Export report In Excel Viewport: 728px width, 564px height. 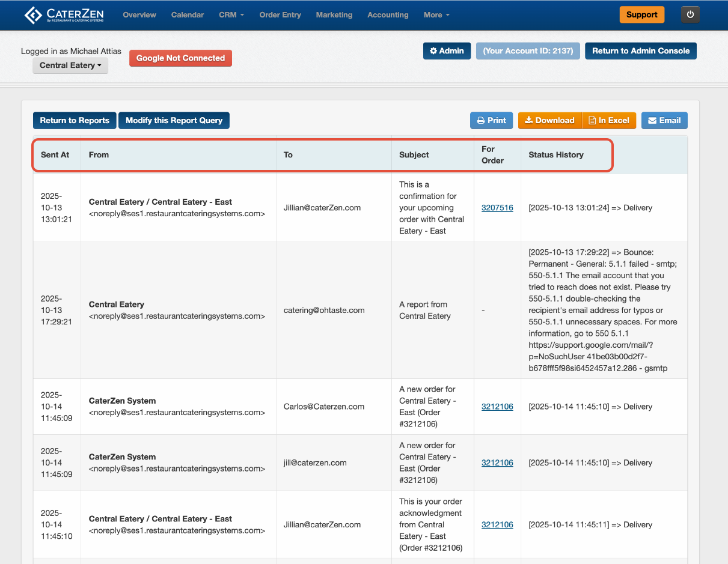point(609,121)
